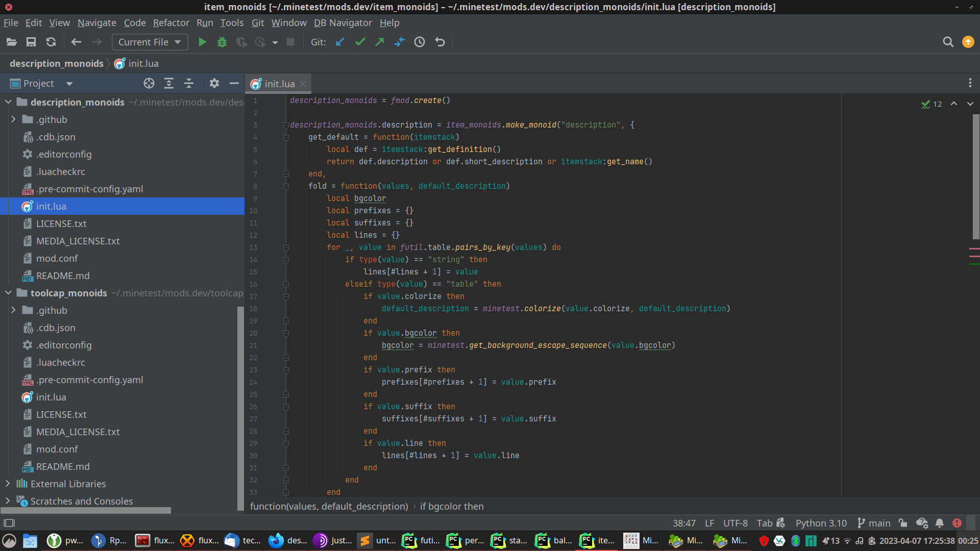980x551 pixels.
Task: Open the Refactor menu
Action: tap(171, 23)
